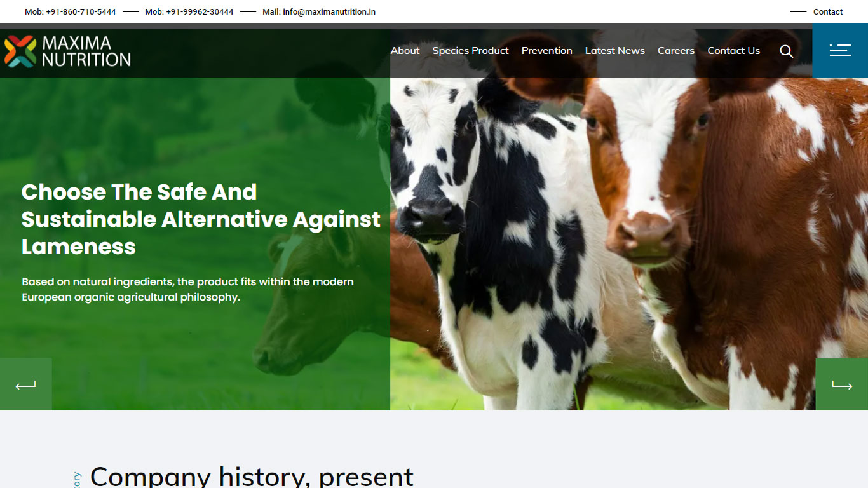Click the Maxima Nutrition logo

pos(67,51)
